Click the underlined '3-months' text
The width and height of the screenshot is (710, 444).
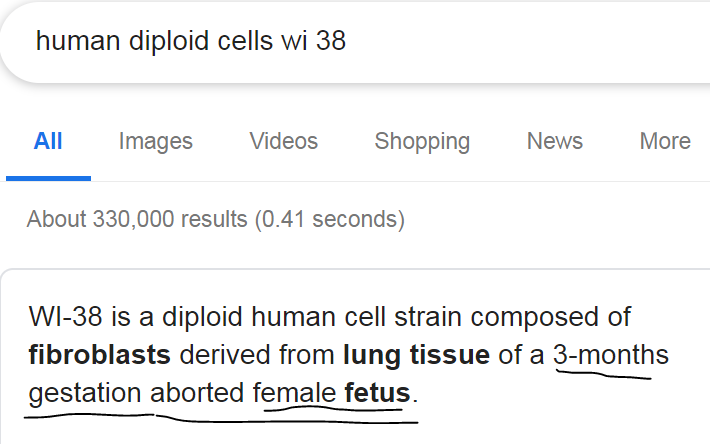tap(610, 355)
